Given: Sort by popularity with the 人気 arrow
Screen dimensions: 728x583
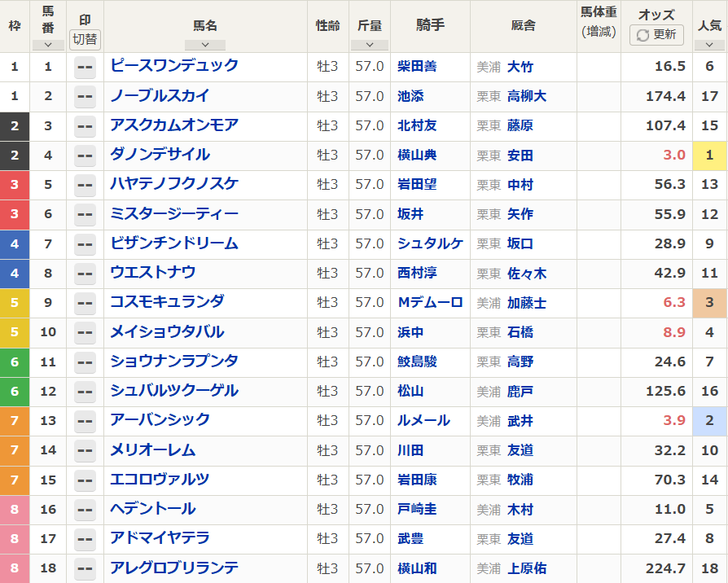Looking at the screenshot, I should click(709, 45).
